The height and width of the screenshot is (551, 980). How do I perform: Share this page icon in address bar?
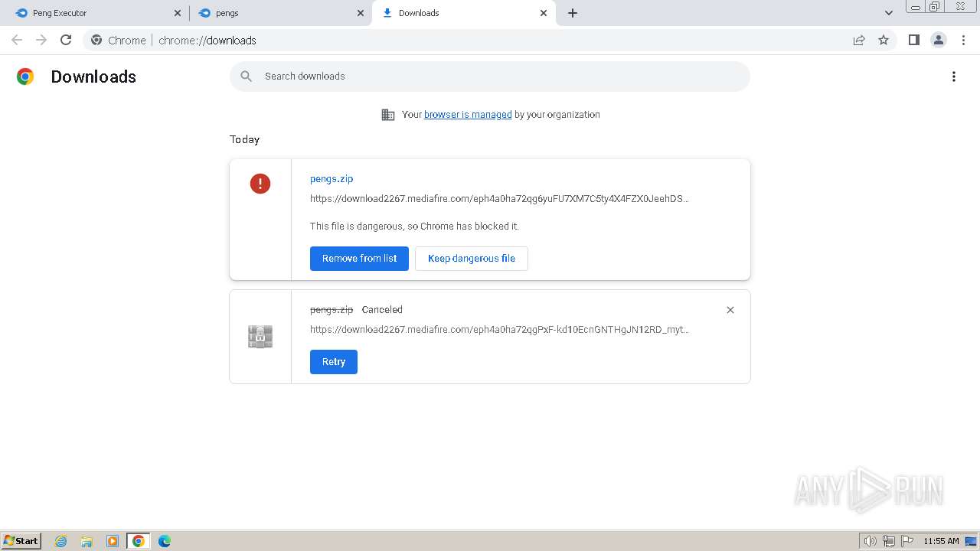[x=859, y=40]
